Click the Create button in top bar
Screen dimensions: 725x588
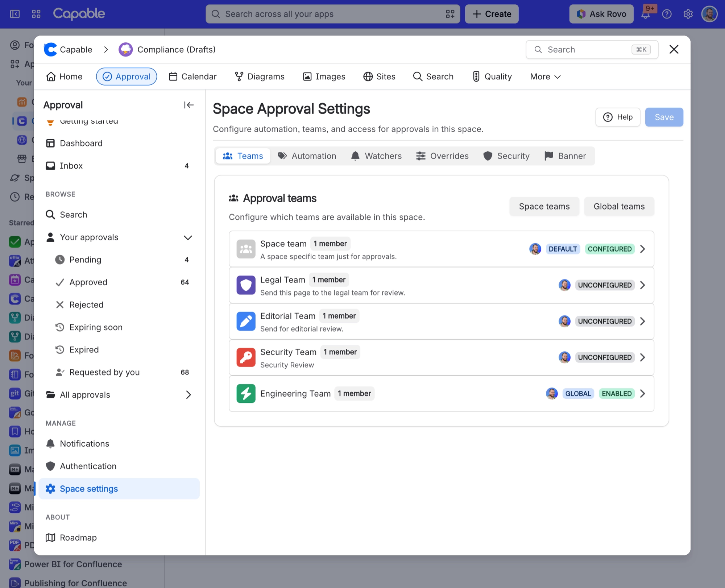[492, 14]
